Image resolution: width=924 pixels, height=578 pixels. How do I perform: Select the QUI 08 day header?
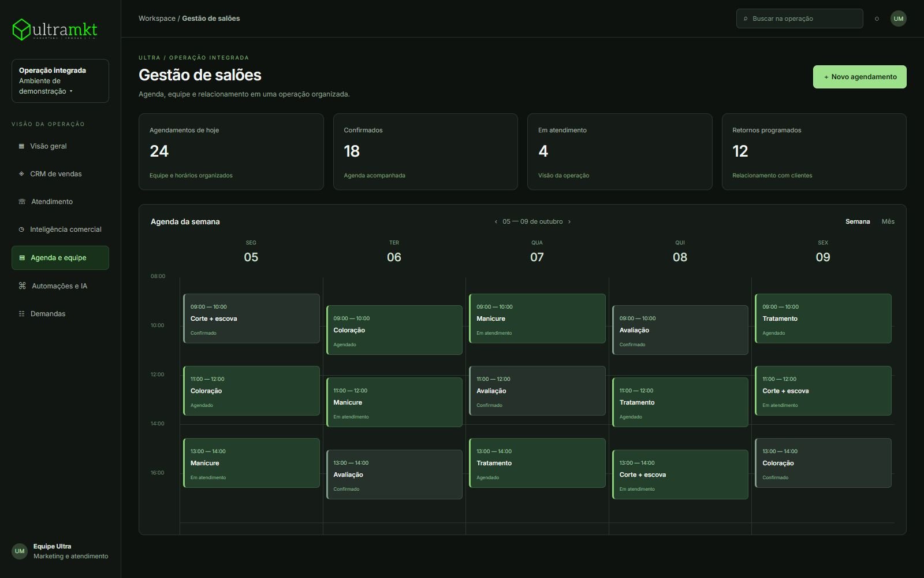(680, 253)
